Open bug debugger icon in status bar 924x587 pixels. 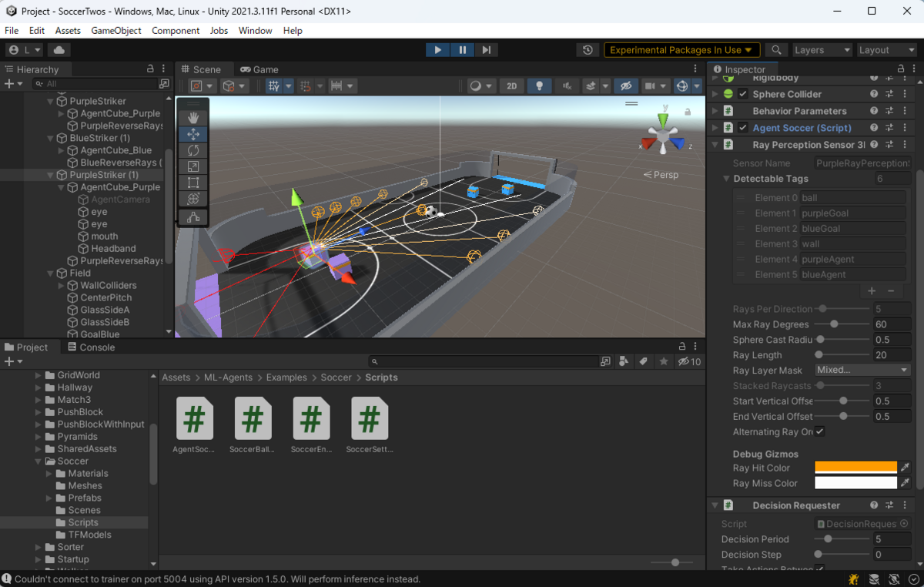854,579
